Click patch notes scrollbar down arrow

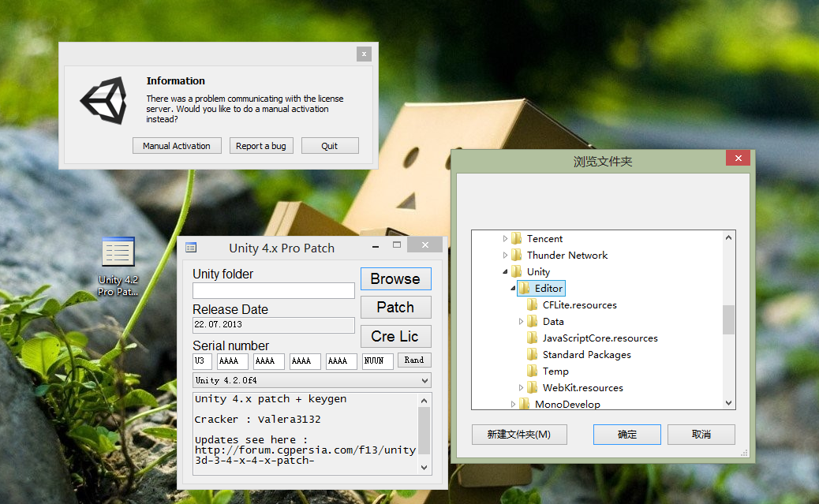point(424,468)
